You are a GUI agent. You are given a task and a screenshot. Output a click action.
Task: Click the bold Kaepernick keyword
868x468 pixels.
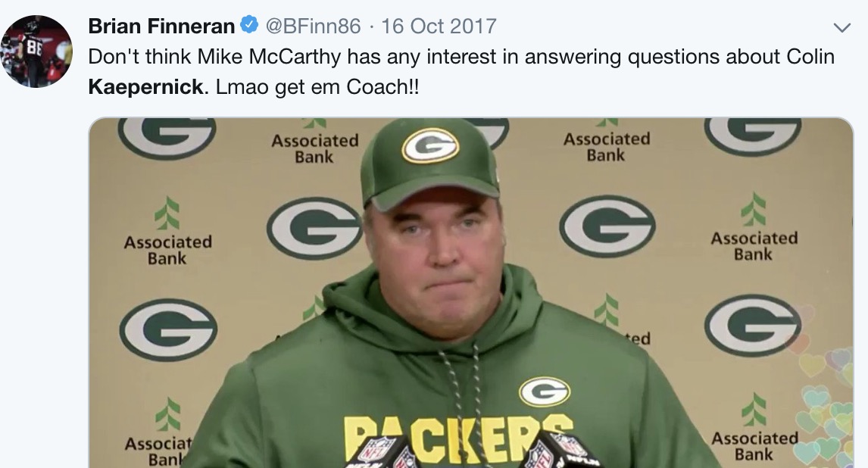[x=145, y=87]
